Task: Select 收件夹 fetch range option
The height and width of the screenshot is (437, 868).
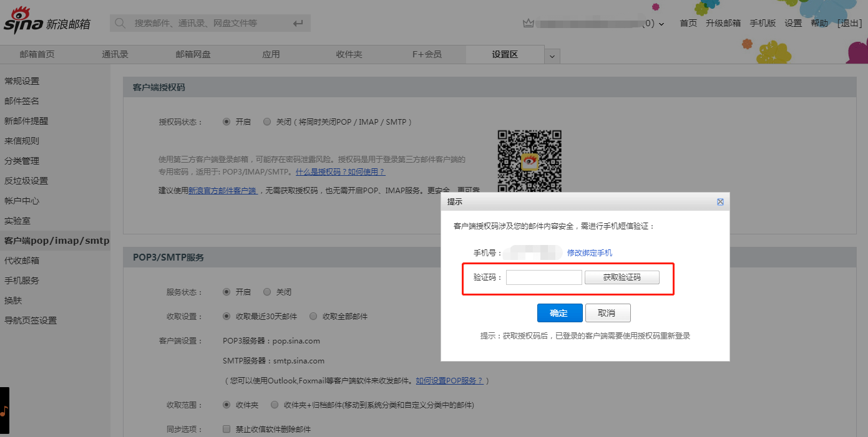Action: 227,405
